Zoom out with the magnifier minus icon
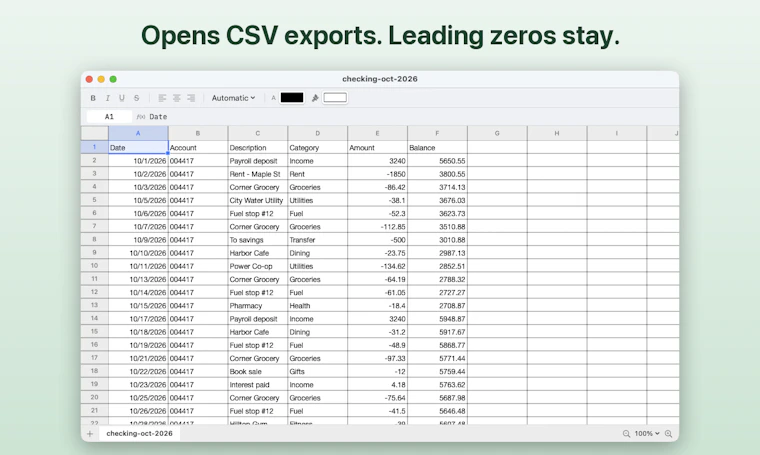The image size is (760, 455). pyautogui.click(x=626, y=434)
